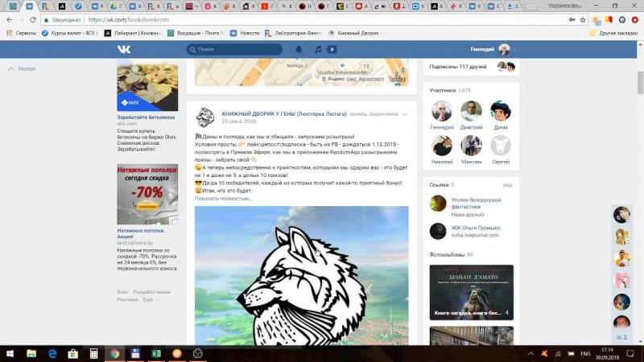644x362 pixels.
Task: Launch Microsoft Edge from taskbar
Action: tap(52, 354)
